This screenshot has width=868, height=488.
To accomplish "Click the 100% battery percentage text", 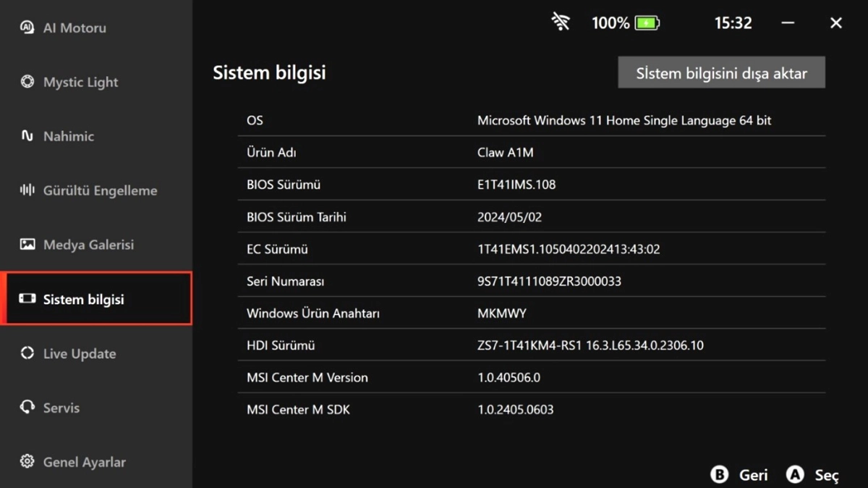I will click(610, 23).
